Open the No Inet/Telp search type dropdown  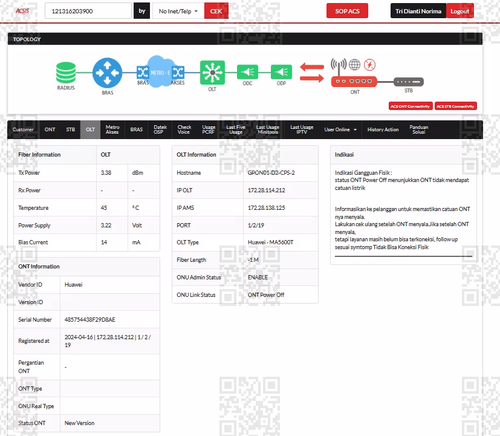[x=178, y=11]
